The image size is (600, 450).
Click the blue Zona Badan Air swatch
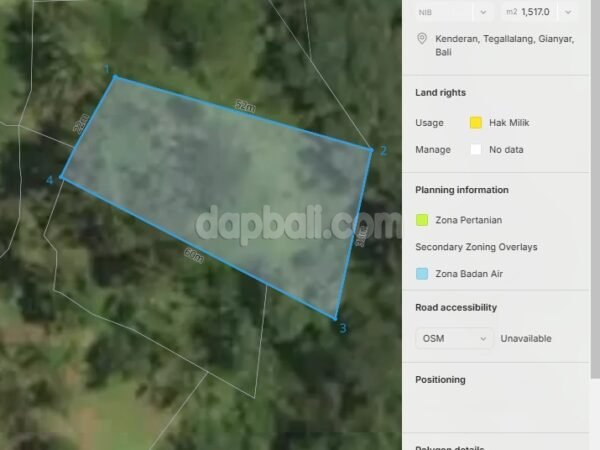[x=422, y=273]
